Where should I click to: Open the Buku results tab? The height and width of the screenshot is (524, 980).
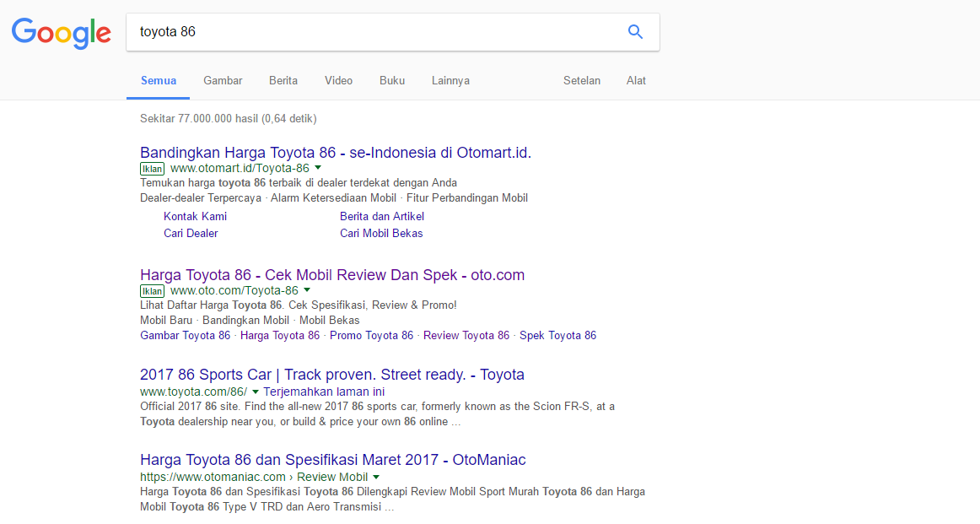(392, 81)
